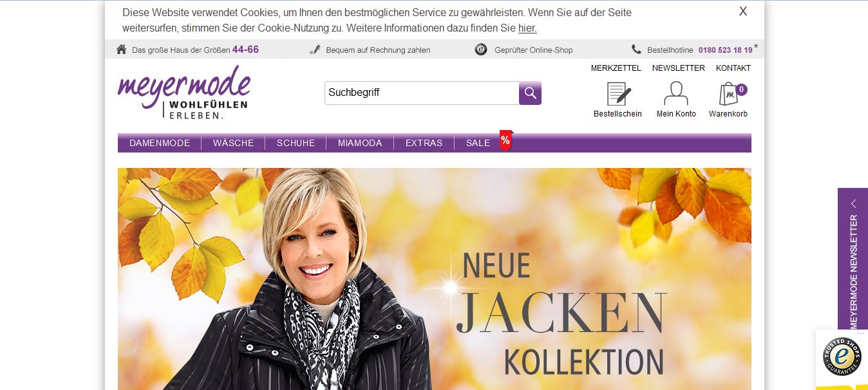This screenshot has height=390, width=868.
Task: Open the Warenkorb shopping bag icon
Action: [x=728, y=94]
